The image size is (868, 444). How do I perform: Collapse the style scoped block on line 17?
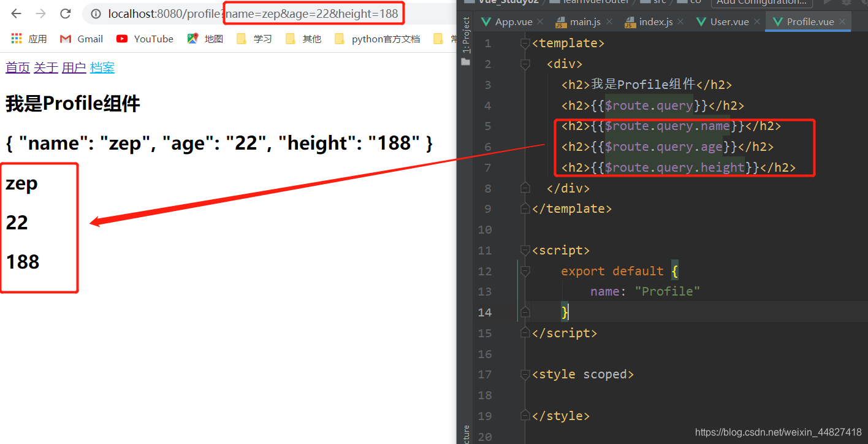pos(525,374)
